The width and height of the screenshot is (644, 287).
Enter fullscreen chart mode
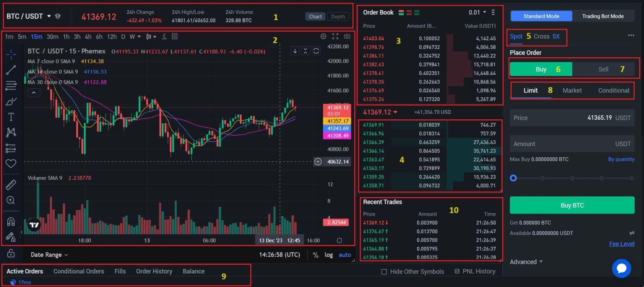[x=335, y=37]
